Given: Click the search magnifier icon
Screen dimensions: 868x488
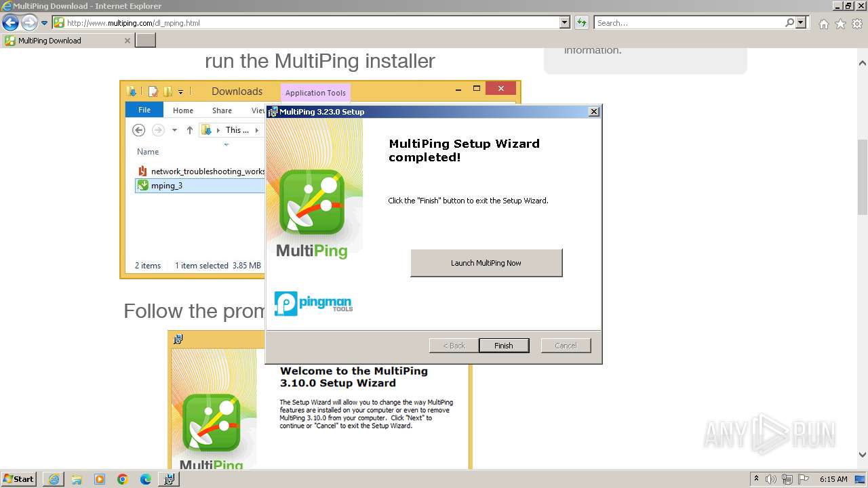Looking at the screenshot, I should click(x=789, y=23).
